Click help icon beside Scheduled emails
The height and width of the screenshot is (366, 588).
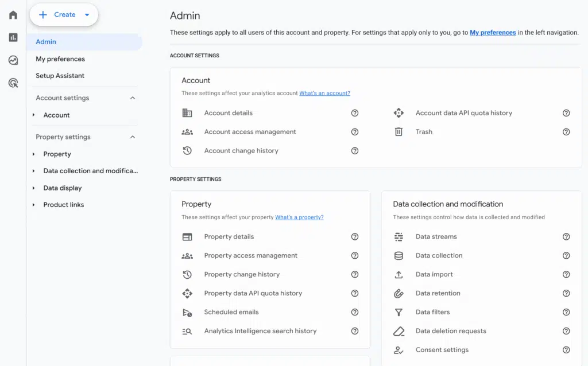(355, 312)
